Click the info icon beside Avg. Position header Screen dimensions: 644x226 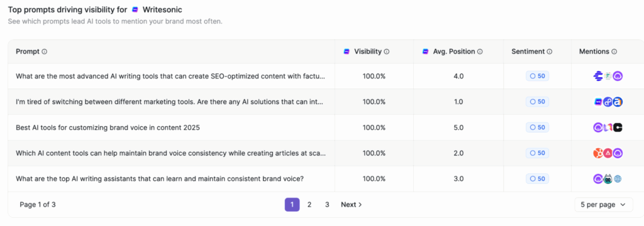click(x=480, y=51)
